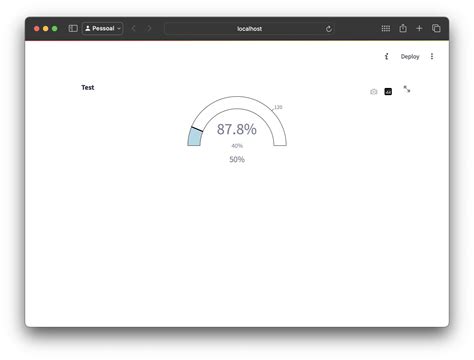
Task: Open a new browser tab
Action: [x=419, y=28]
